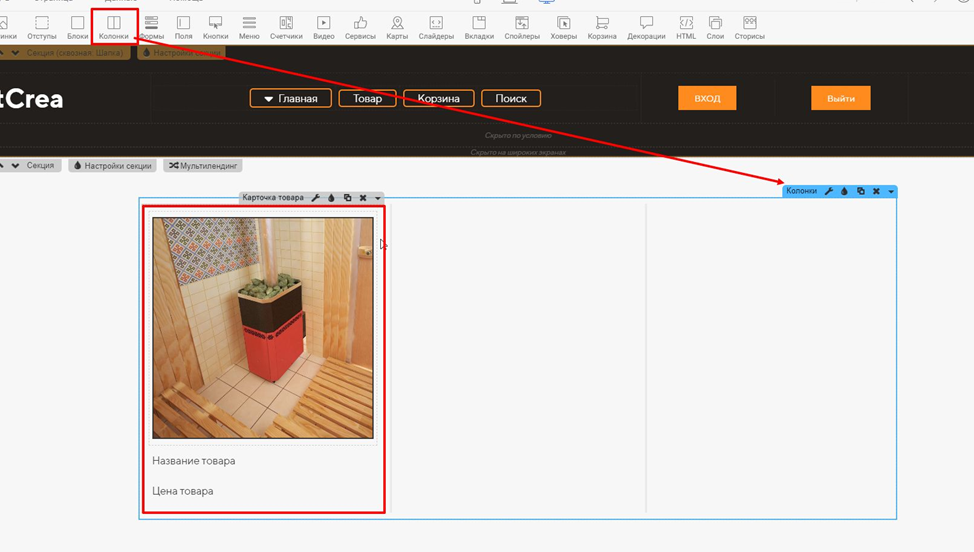Image resolution: width=974 pixels, height=552 pixels.
Task: Choose the Карты widget icon
Action: coord(397,28)
